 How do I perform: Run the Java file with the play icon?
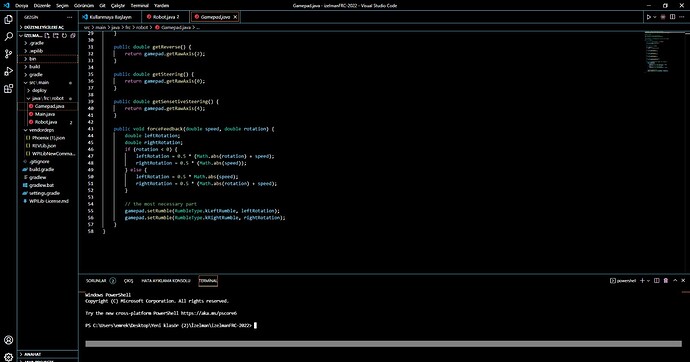[x=648, y=17]
